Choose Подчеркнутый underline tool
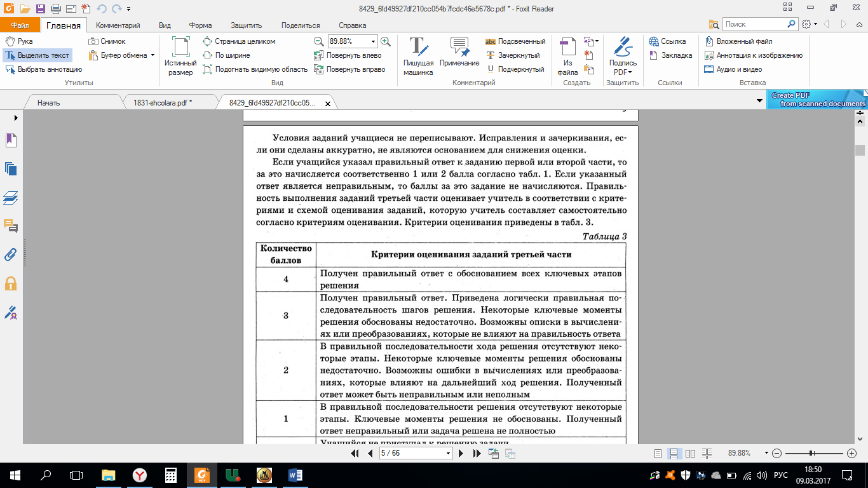The width and height of the screenshot is (868, 488). (515, 69)
